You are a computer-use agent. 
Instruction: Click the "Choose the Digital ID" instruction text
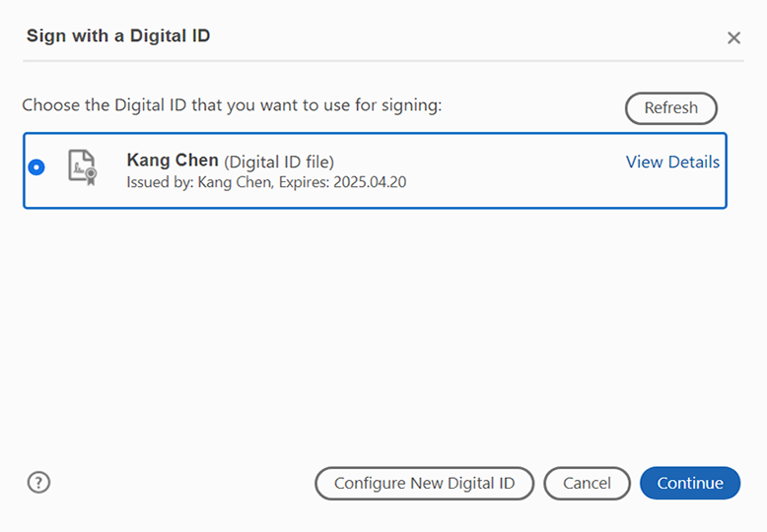coord(232,105)
